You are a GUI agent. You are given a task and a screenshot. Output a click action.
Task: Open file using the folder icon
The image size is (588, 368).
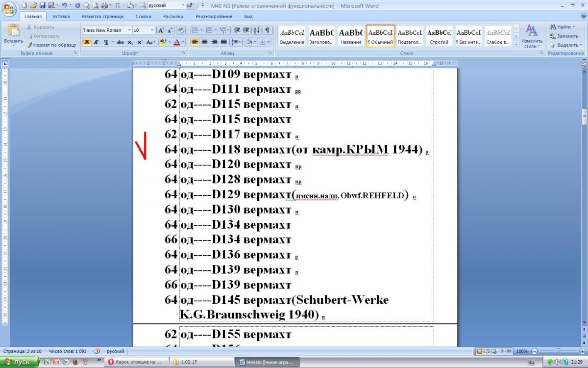pos(33,5)
